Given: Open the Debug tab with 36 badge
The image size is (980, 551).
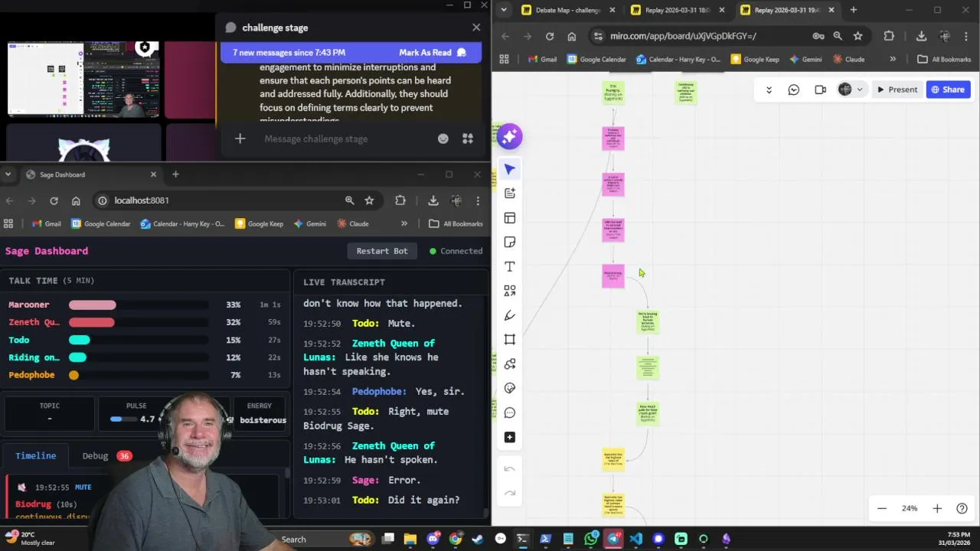Looking at the screenshot, I should pos(107,455).
